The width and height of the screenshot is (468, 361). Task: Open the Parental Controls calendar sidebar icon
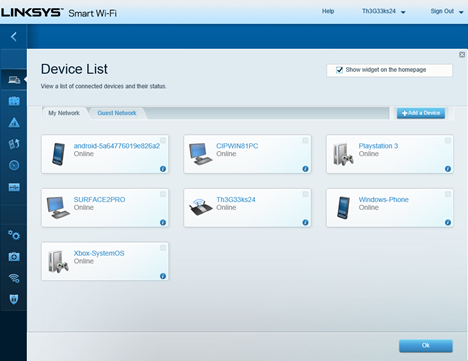click(x=14, y=101)
